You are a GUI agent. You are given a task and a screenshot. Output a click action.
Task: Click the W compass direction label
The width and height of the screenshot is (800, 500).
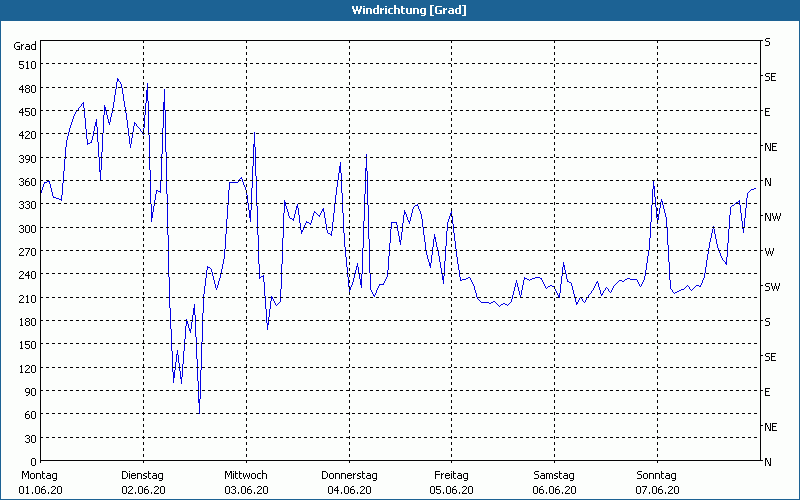(x=769, y=252)
